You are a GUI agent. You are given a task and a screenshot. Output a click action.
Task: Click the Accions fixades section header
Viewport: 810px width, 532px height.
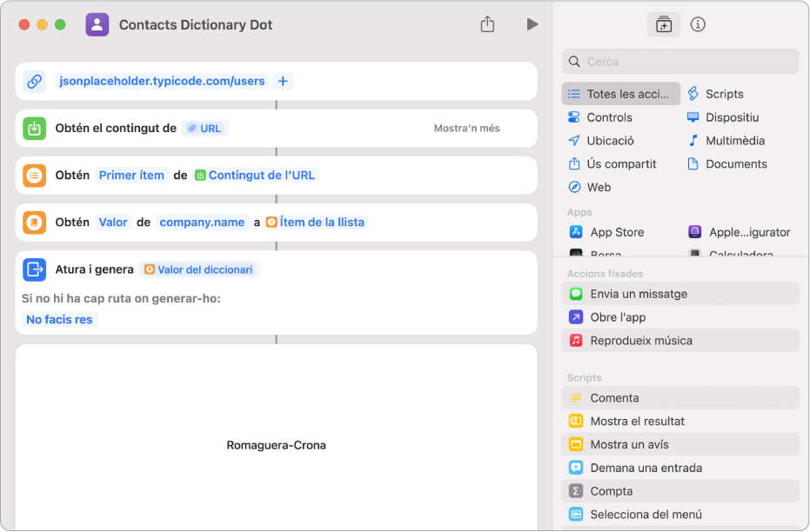[x=605, y=274]
